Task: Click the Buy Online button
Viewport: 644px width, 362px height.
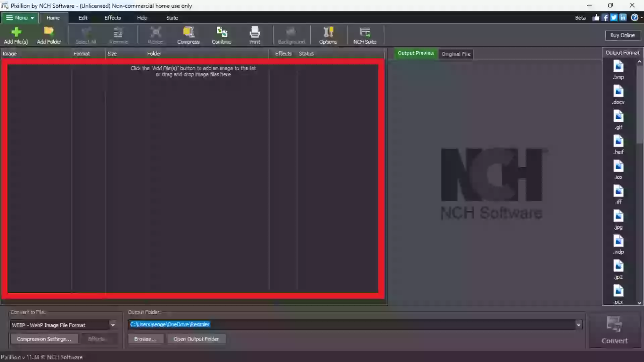Action: tap(623, 35)
